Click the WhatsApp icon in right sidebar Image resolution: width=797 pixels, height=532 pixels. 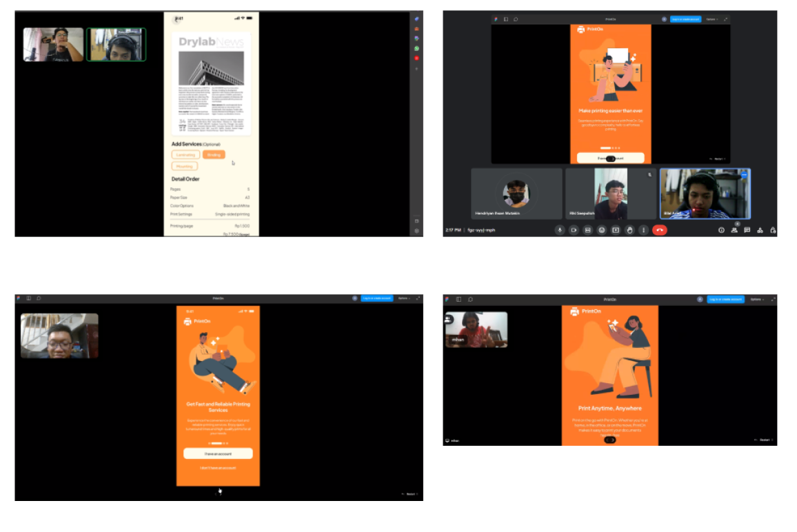pos(416,48)
